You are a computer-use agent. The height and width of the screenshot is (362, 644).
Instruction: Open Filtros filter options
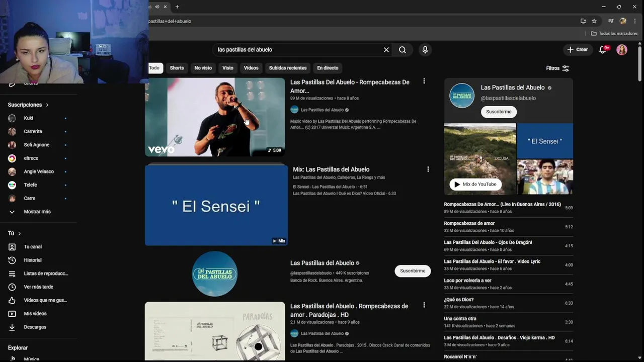tap(558, 68)
